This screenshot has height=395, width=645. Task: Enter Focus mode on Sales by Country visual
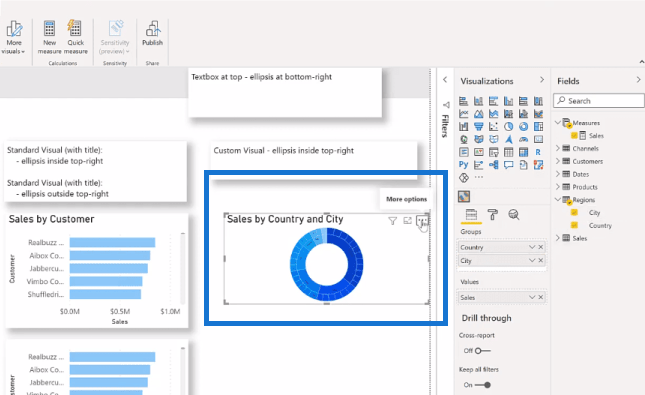coord(407,221)
